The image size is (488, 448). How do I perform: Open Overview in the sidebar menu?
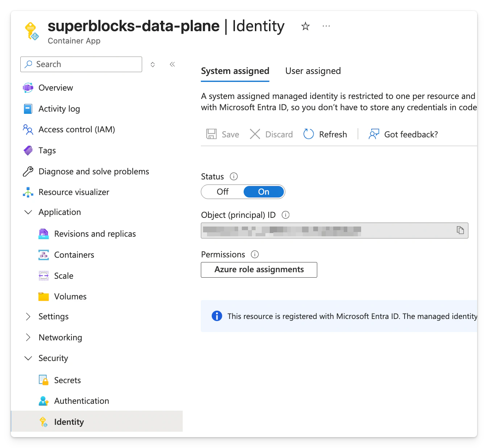pyautogui.click(x=55, y=88)
